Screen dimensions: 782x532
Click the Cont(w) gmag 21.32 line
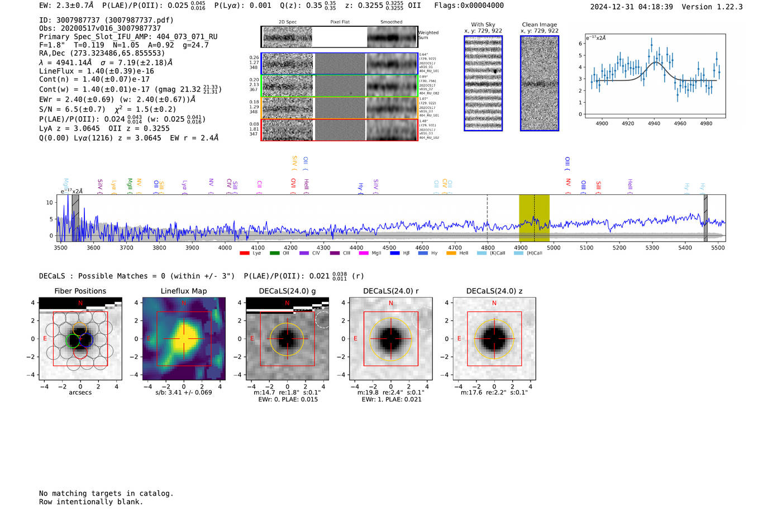130,89
